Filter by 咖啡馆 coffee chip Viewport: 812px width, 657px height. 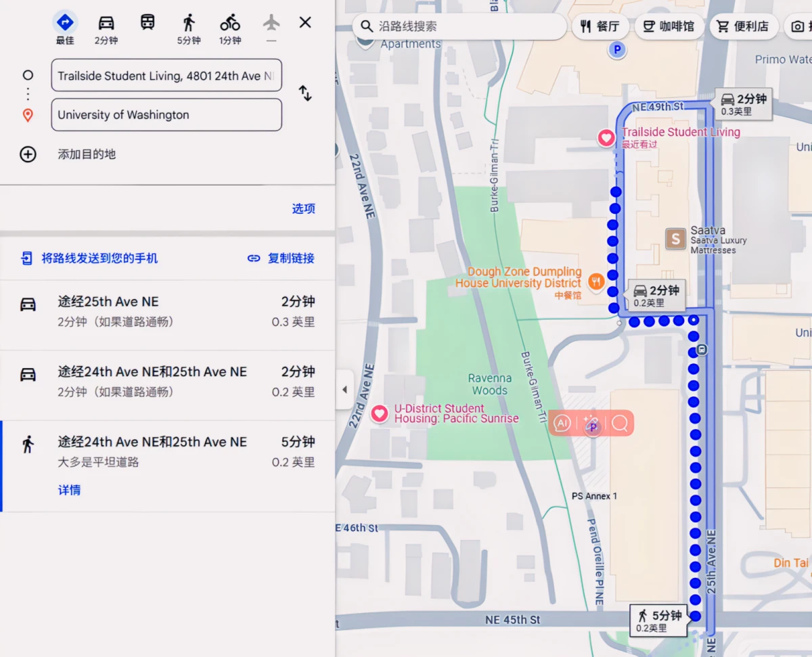(x=669, y=26)
